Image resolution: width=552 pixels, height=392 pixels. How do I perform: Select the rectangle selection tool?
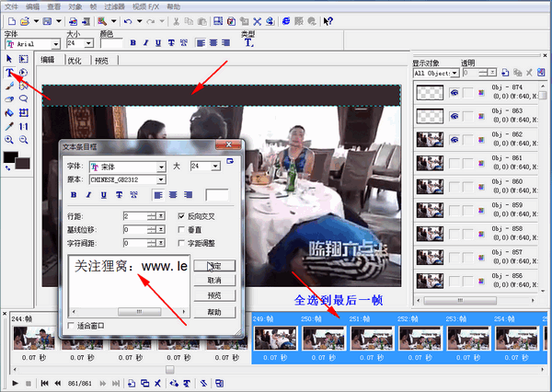pos(23,59)
